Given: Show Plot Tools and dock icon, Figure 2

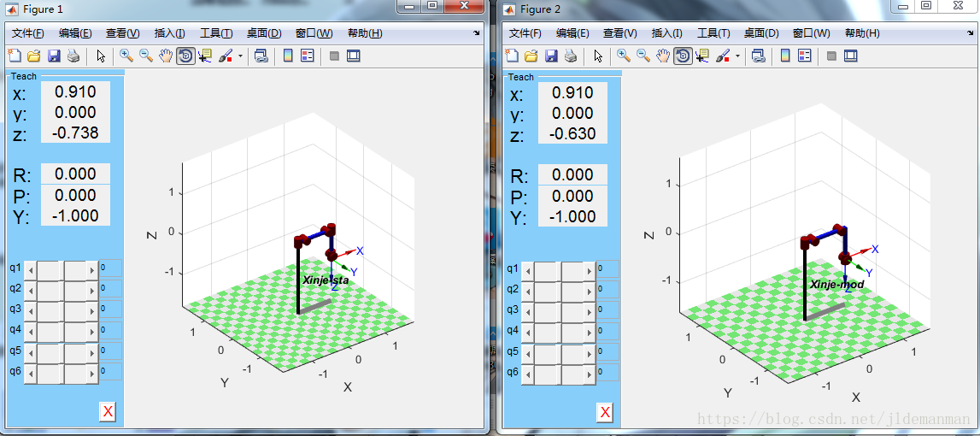Looking at the screenshot, I should 851,56.
